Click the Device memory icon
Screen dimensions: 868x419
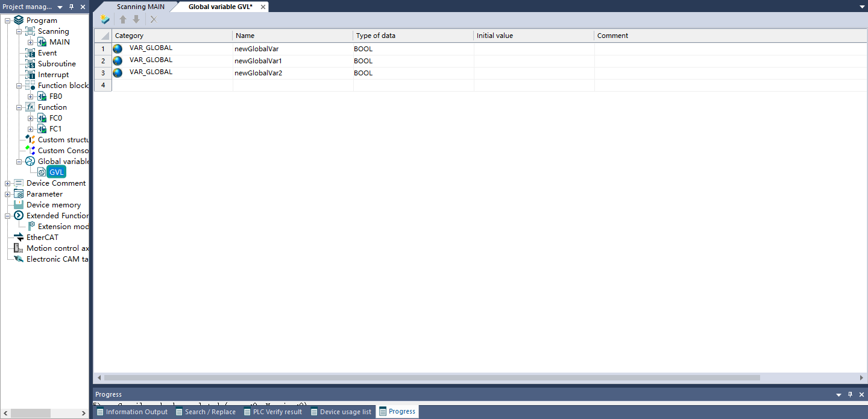(x=19, y=205)
